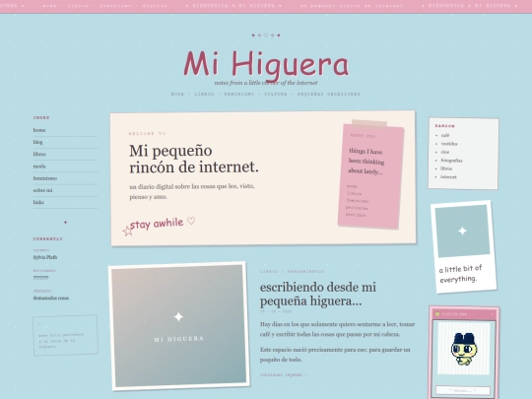Click moda on the pink sticky note
Image resolution: width=532 pixels, height=399 pixels.
(352, 186)
